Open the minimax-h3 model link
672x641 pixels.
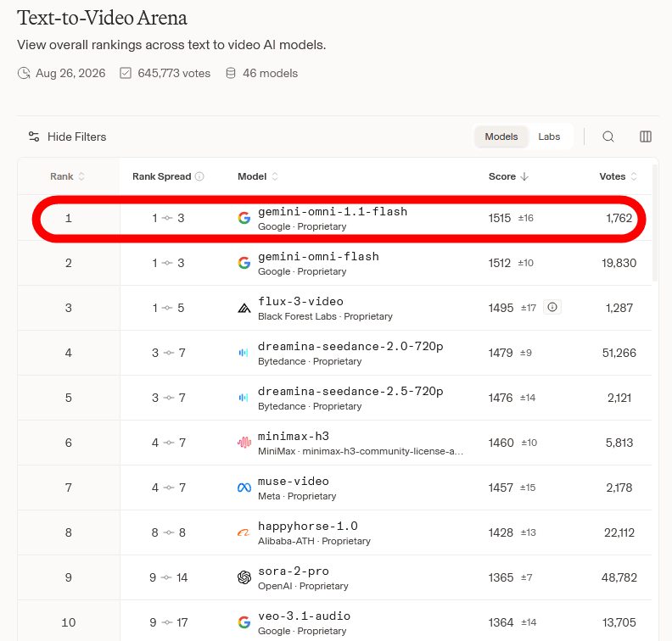tap(294, 437)
